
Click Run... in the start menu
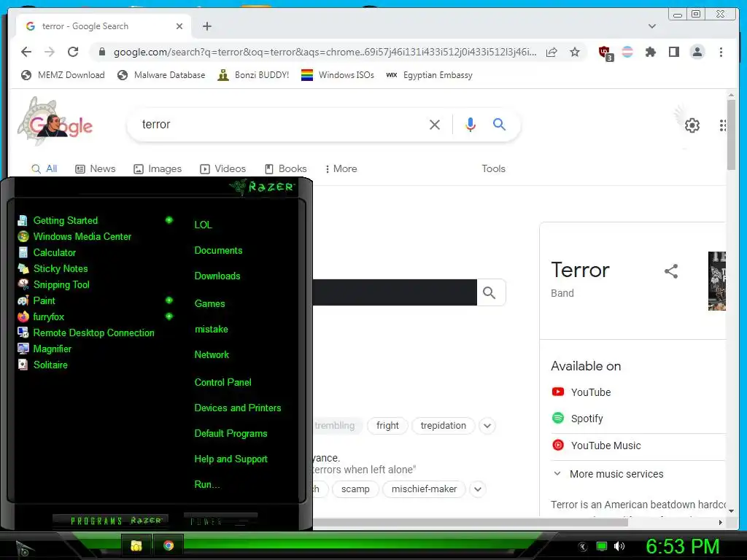tap(207, 484)
